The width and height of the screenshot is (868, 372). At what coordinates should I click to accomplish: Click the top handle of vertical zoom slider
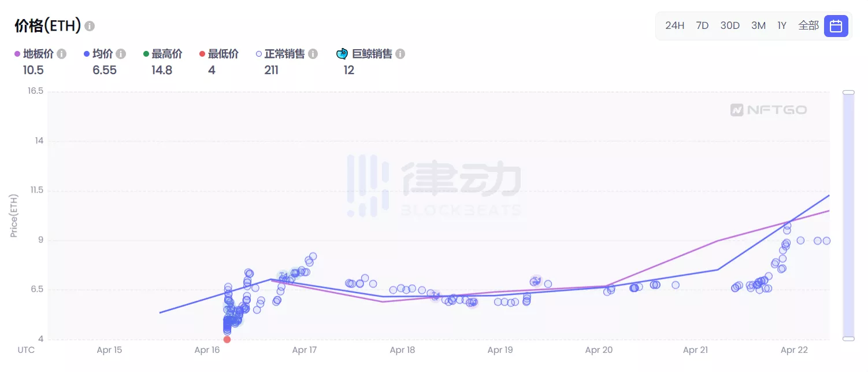pyautogui.click(x=848, y=92)
